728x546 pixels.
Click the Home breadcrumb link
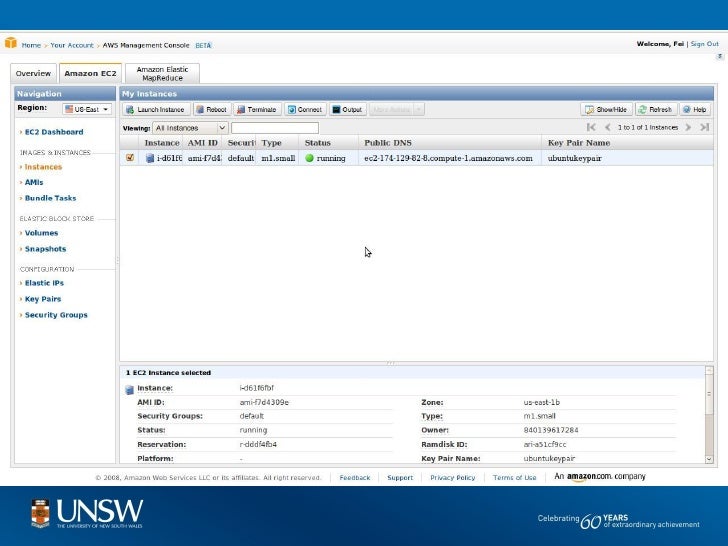(x=31, y=45)
